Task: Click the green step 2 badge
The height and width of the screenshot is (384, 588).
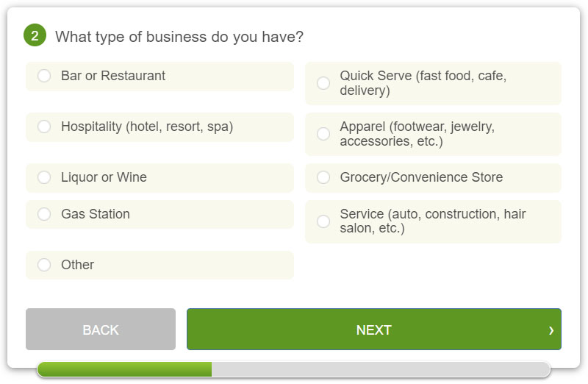Action: pos(35,35)
